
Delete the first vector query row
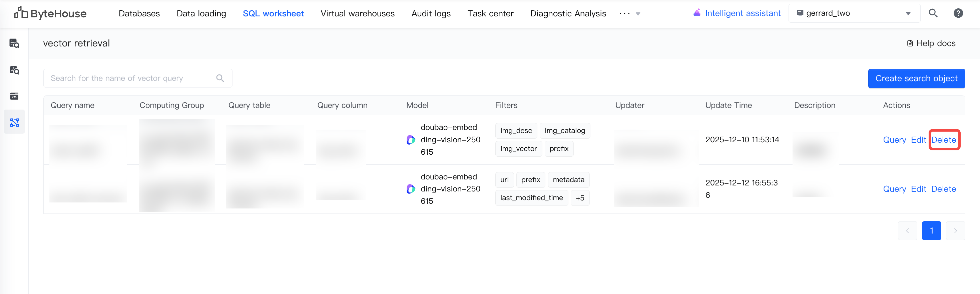point(944,140)
